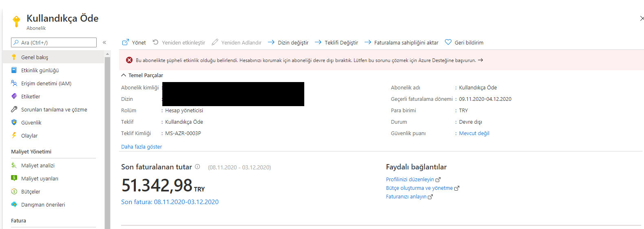The image size is (644, 229).
Task: Click the arrow at end of warning banner
Action: pyautogui.click(x=480, y=60)
